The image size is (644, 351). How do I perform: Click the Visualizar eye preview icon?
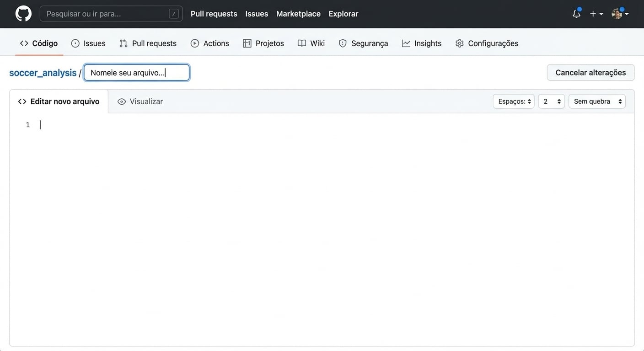pyautogui.click(x=121, y=101)
